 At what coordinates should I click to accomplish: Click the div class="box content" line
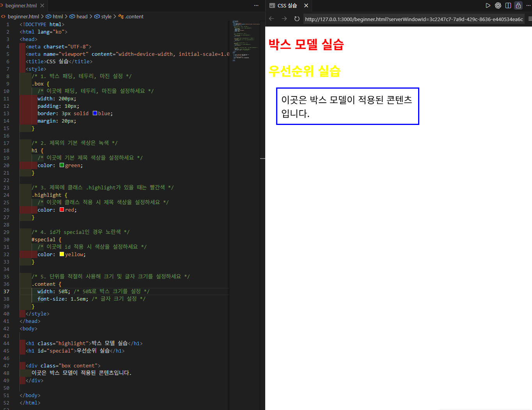pos(63,365)
